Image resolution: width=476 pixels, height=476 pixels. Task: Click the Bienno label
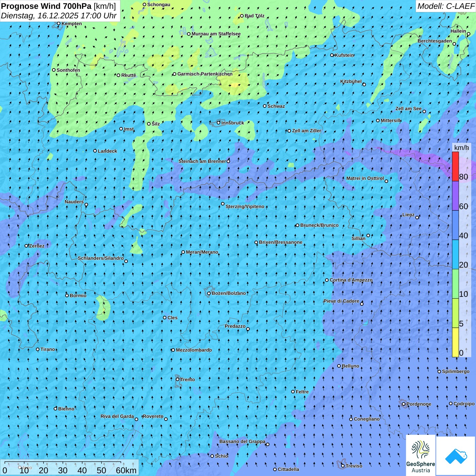[x=66, y=409]
